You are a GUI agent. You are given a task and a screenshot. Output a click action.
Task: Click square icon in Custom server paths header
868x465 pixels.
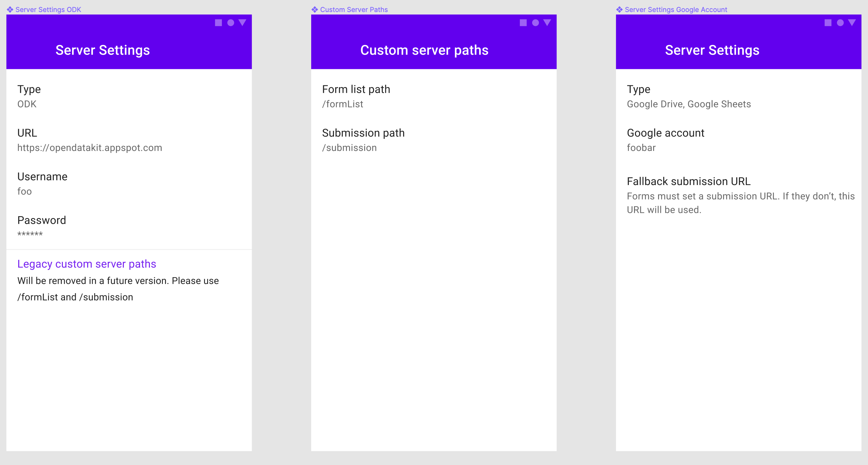pyautogui.click(x=523, y=22)
